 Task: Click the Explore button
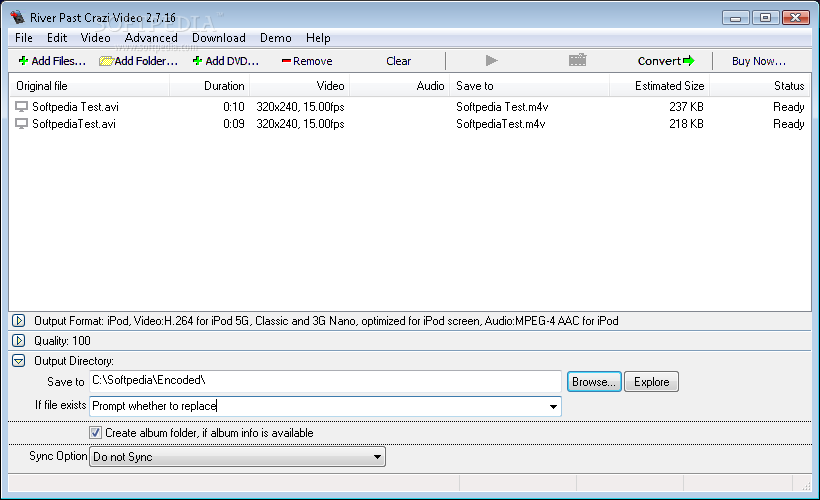coord(652,382)
